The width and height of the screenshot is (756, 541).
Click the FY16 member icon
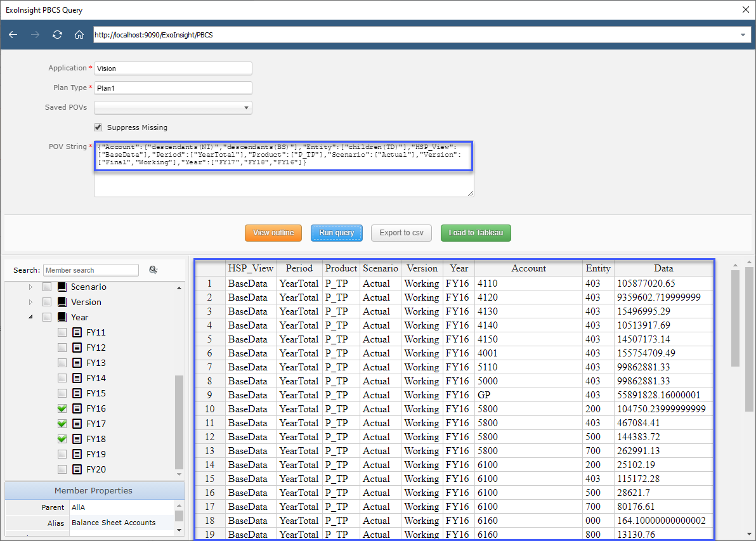click(x=77, y=408)
